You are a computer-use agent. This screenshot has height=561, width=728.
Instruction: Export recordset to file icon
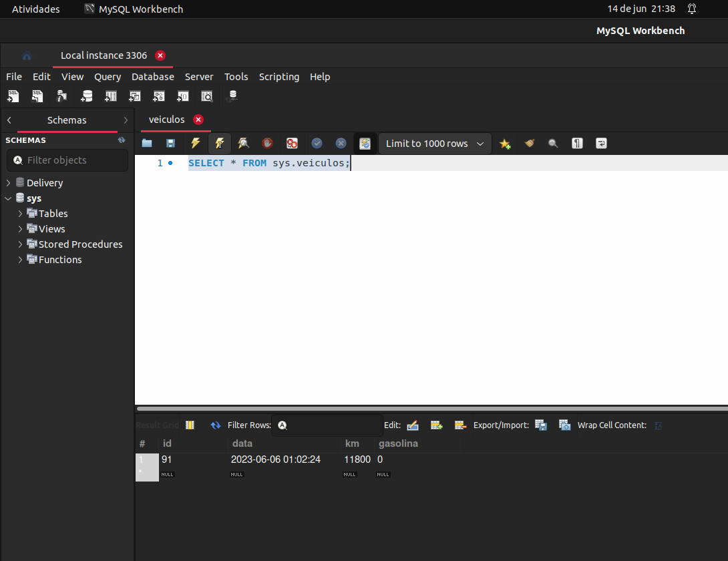click(541, 425)
